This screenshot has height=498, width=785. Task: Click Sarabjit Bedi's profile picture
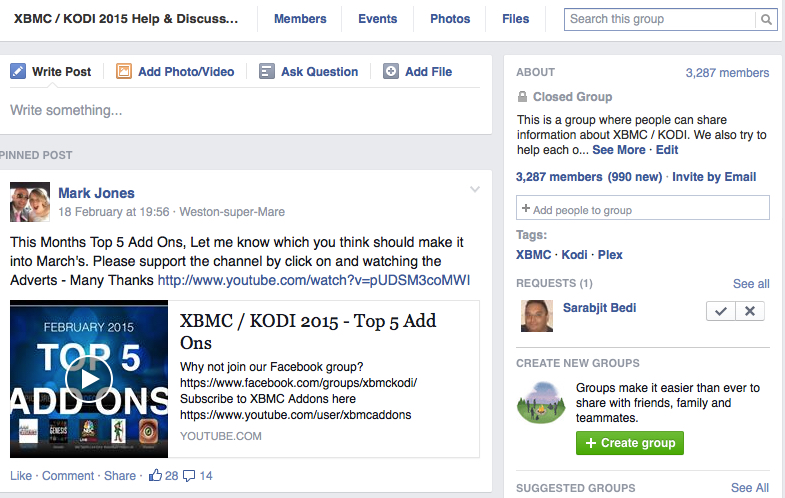point(537,316)
